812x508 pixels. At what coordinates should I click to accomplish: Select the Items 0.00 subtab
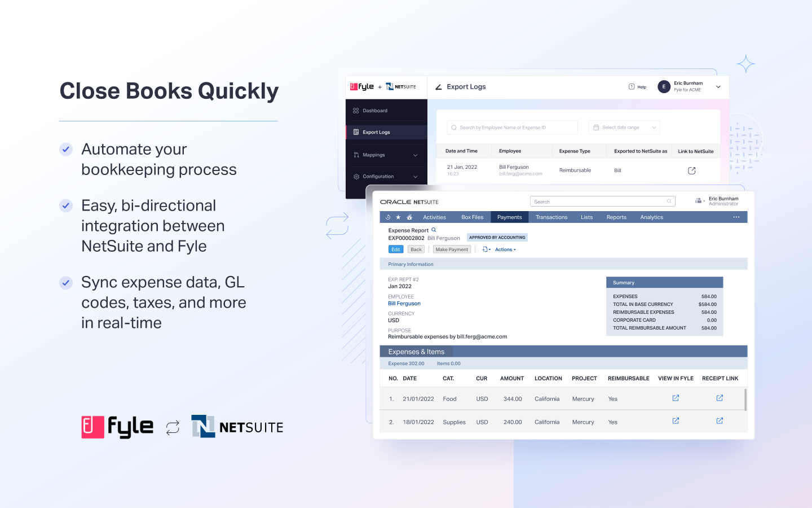[449, 364]
